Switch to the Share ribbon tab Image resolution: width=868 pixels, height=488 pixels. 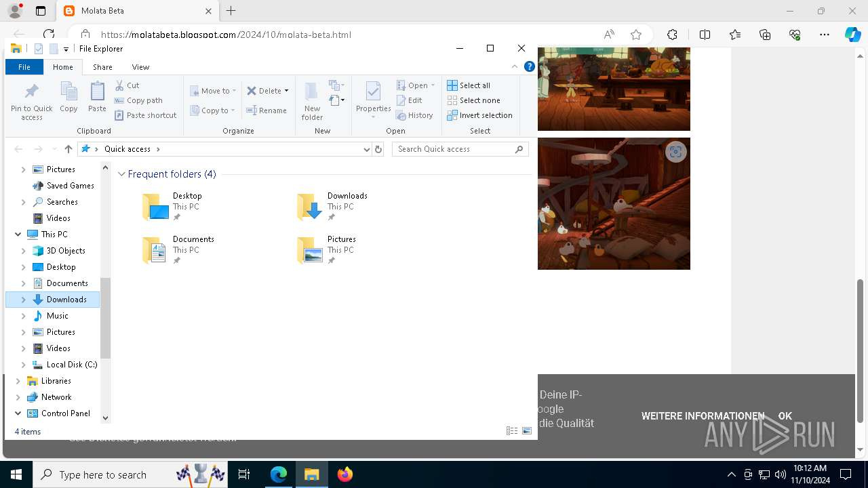[102, 67]
